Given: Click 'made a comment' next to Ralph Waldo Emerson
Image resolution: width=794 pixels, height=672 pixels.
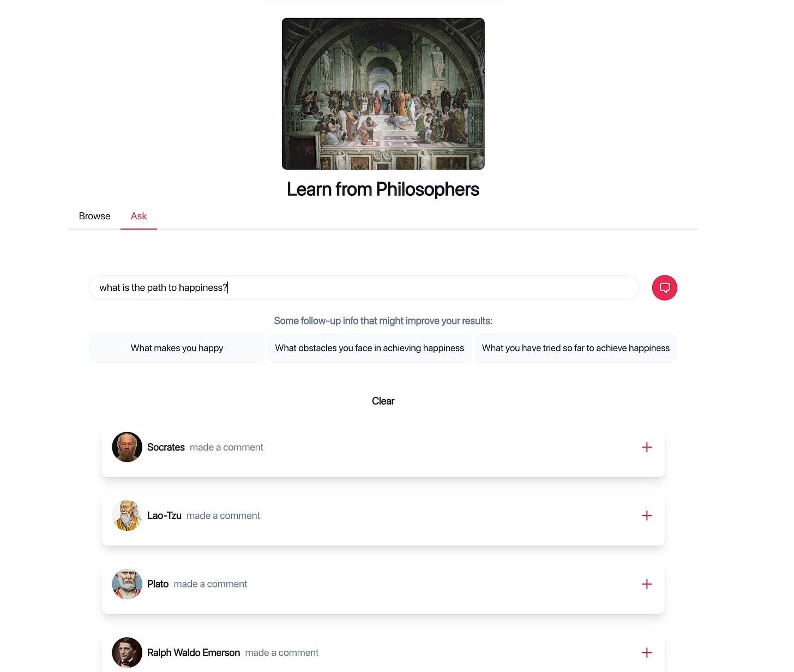Looking at the screenshot, I should pos(282,652).
